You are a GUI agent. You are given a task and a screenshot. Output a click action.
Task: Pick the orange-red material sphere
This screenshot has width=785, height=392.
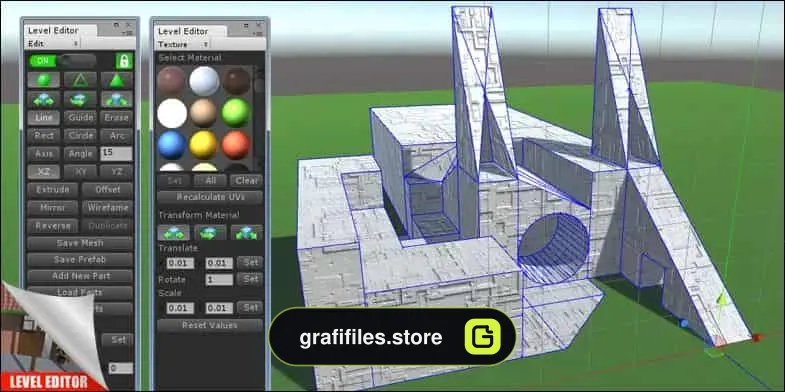pyautogui.click(x=236, y=145)
